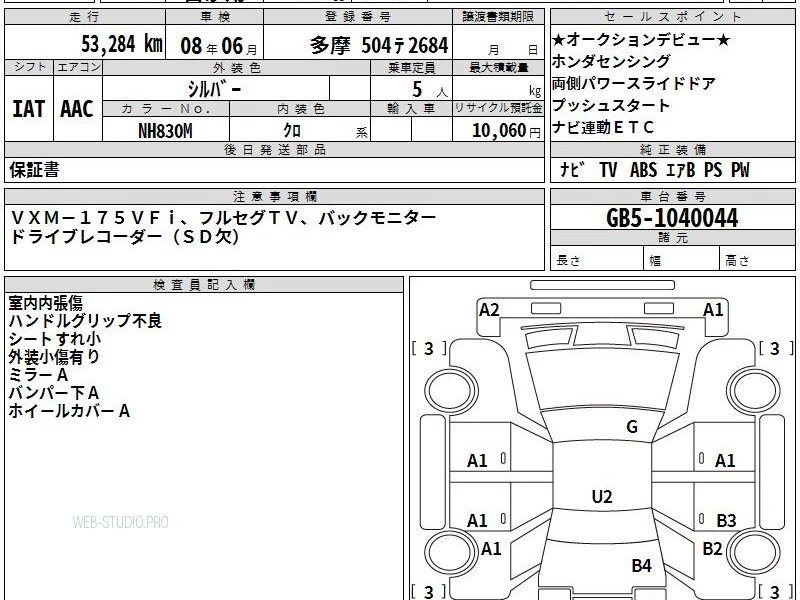Click the 高さ dimension label

(737, 261)
